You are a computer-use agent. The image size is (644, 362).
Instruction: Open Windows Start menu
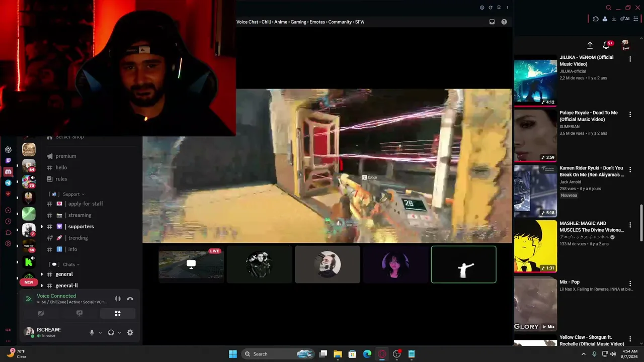click(x=233, y=354)
